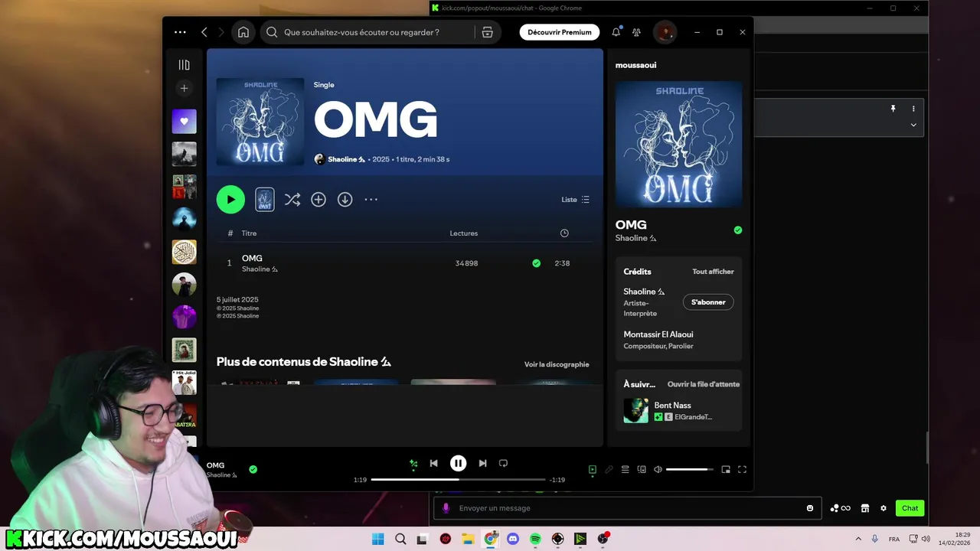Screen dimensions: 980x551
Task: Open Spotify Home
Action: click(x=243, y=32)
